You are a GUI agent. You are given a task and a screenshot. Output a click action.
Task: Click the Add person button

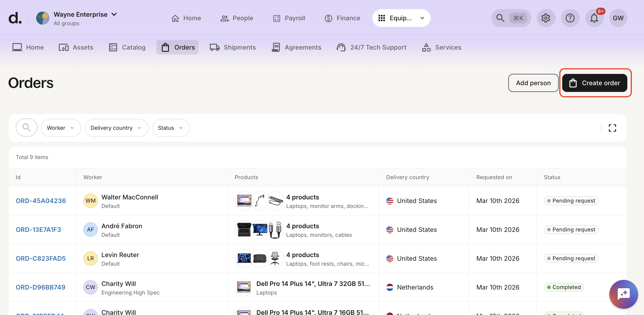click(533, 83)
